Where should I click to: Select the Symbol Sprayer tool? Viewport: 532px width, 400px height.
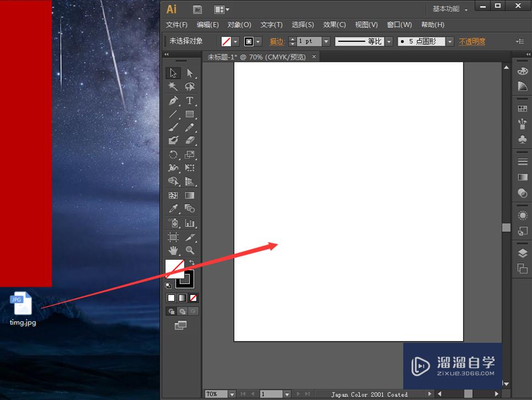point(173,223)
